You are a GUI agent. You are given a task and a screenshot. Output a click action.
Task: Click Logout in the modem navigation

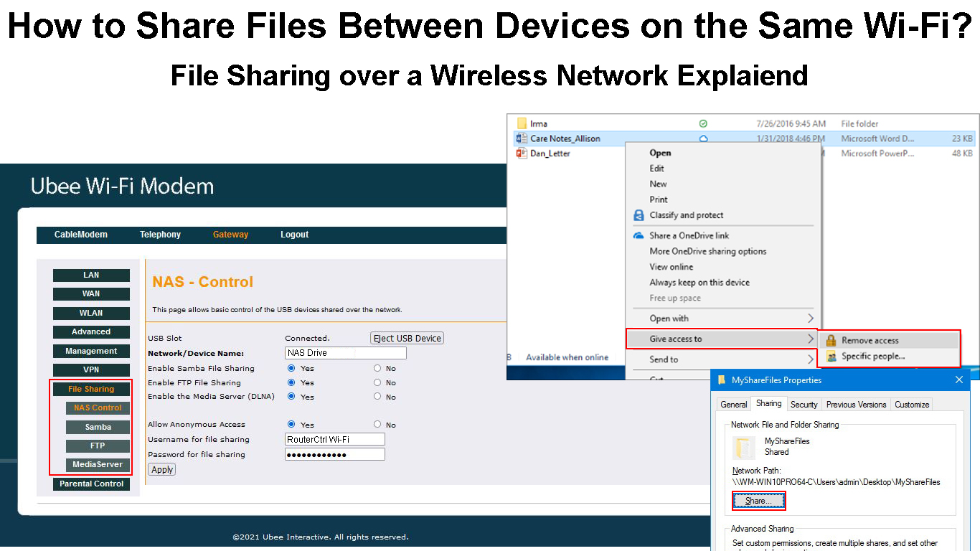294,235
